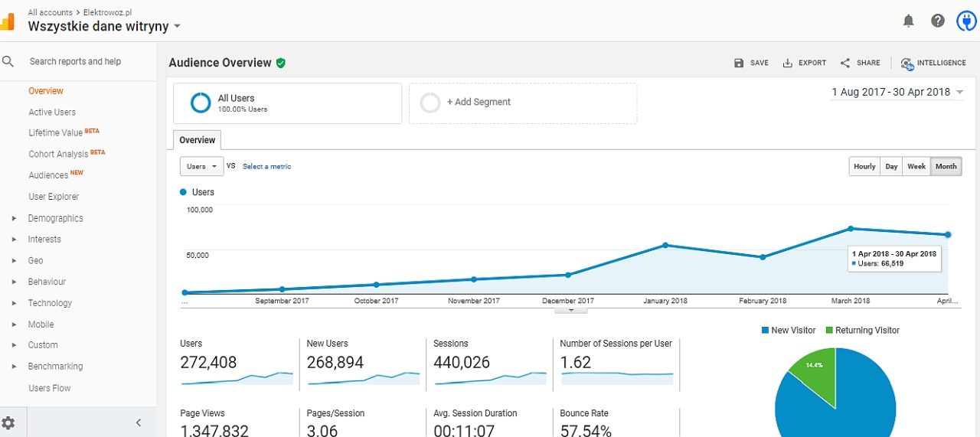Select the Overview tab
Image resolution: width=980 pixels, height=437 pixels.
point(198,140)
